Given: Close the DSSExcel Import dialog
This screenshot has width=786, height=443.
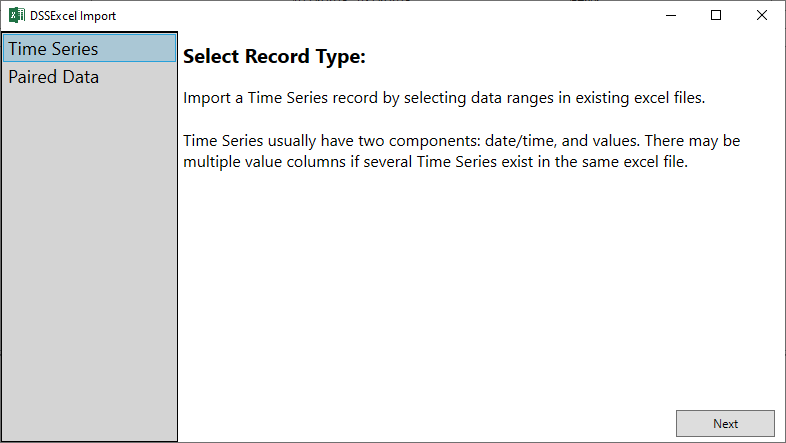Looking at the screenshot, I should coord(761,16).
